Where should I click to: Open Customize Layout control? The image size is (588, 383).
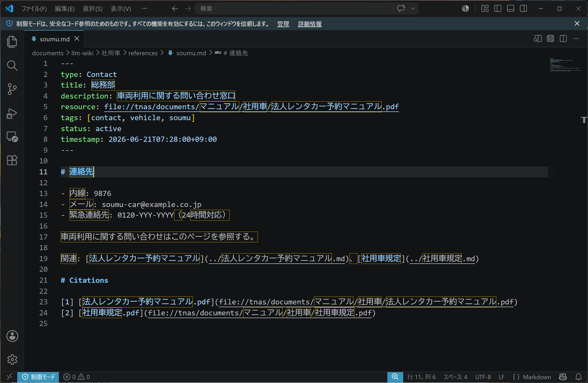[x=485, y=9]
